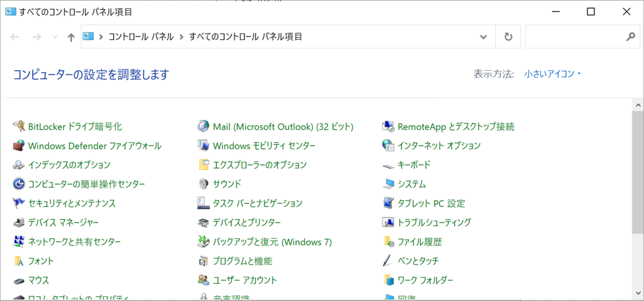644x301 pixels.
Task: Open BitLocker ドライブ暗号化 link text
Action: pos(75,127)
